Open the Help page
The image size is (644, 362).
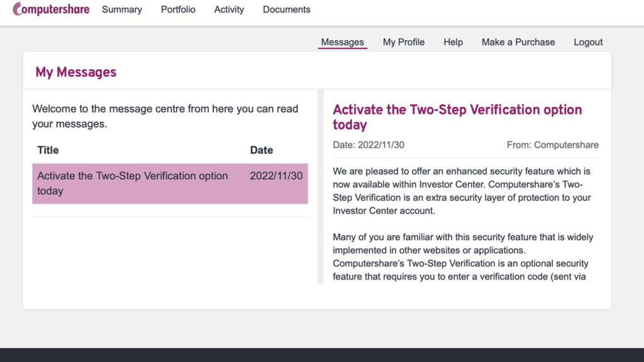[x=453, y=42]
